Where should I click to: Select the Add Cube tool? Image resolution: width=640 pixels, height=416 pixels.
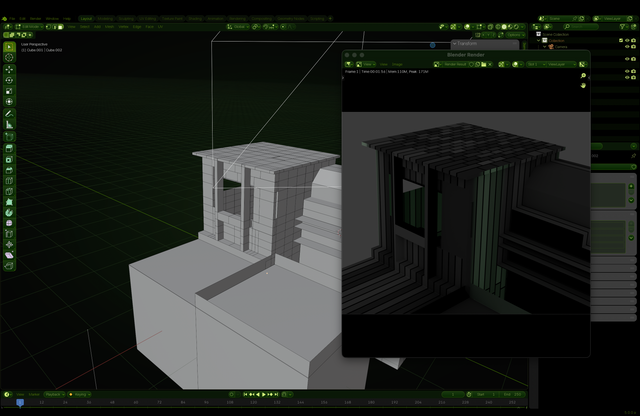coord(9,137)
